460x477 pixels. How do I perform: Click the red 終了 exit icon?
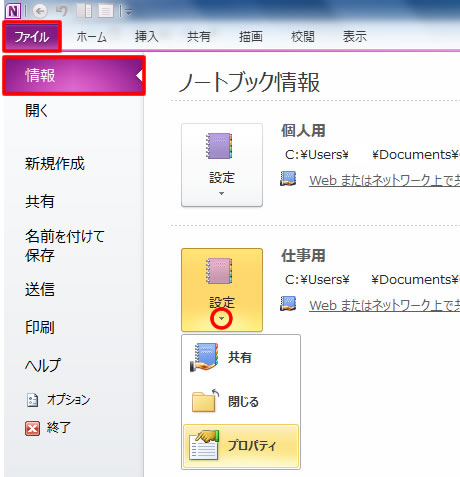coord(32,428)
